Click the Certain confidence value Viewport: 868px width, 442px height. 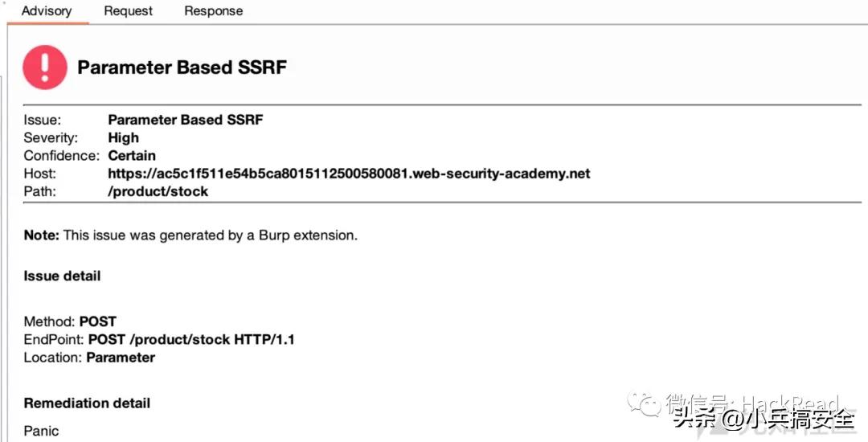pos(132,155)
